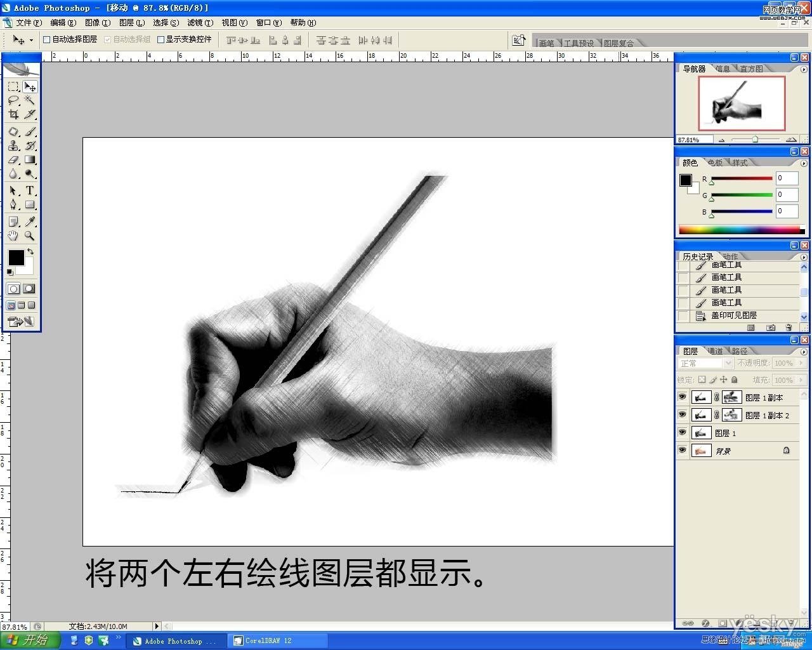Select the Slice tool
This screenshot has height=650, width=812.
coord(30,114)
